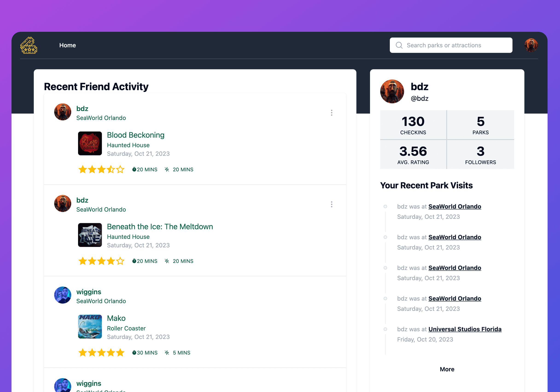Click walking-time icon on Blood Beckoning post
The width and height of the screenshot is (560, 392).
(167, 169)
